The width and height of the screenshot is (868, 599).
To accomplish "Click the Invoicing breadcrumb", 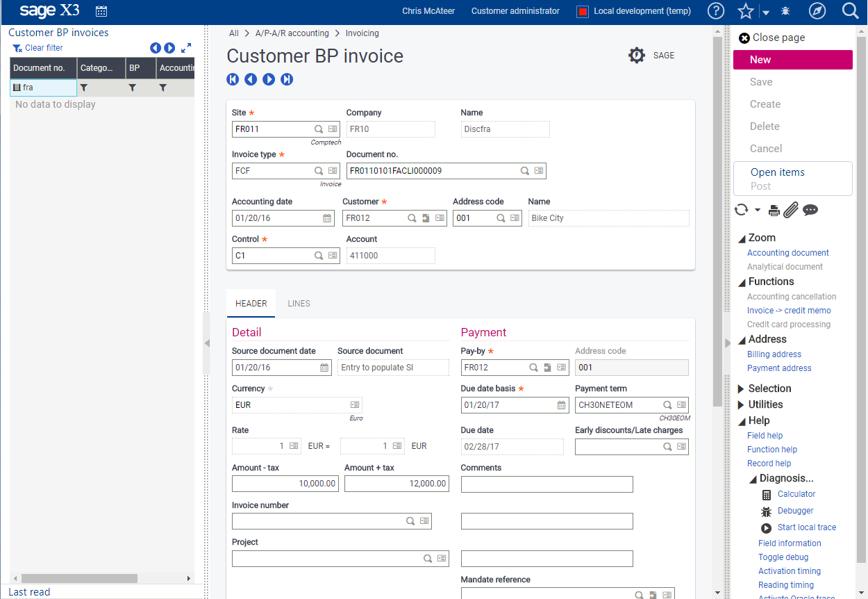I will tap(362, 33).
